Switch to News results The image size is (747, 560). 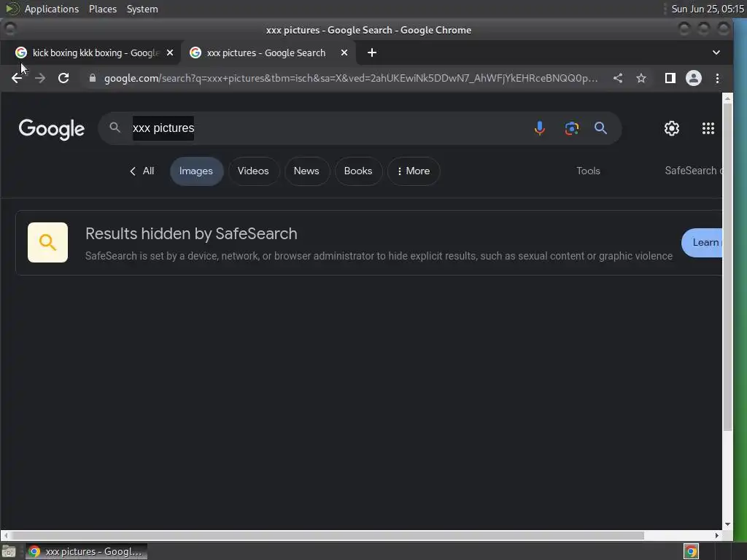click(306, 171)
